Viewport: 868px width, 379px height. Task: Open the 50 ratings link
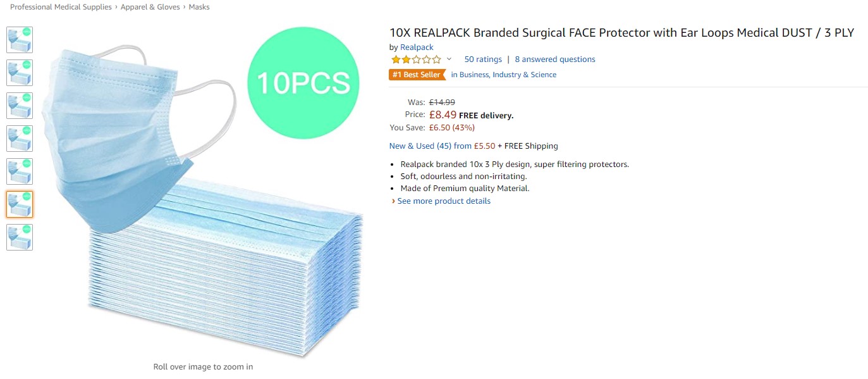(483, 59)
